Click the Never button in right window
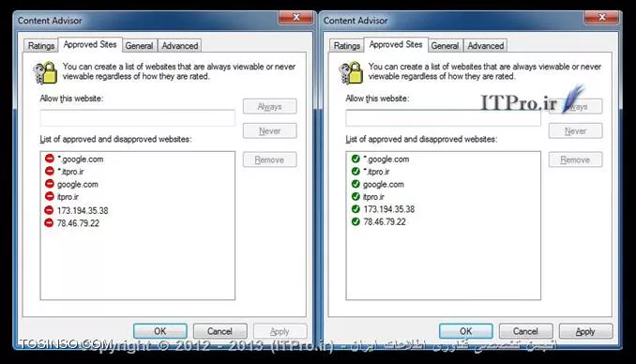 tap(576, 130)
